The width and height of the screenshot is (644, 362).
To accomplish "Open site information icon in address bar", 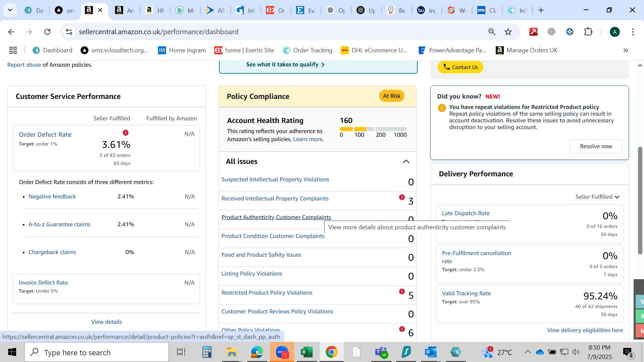I will coord(69,32).
